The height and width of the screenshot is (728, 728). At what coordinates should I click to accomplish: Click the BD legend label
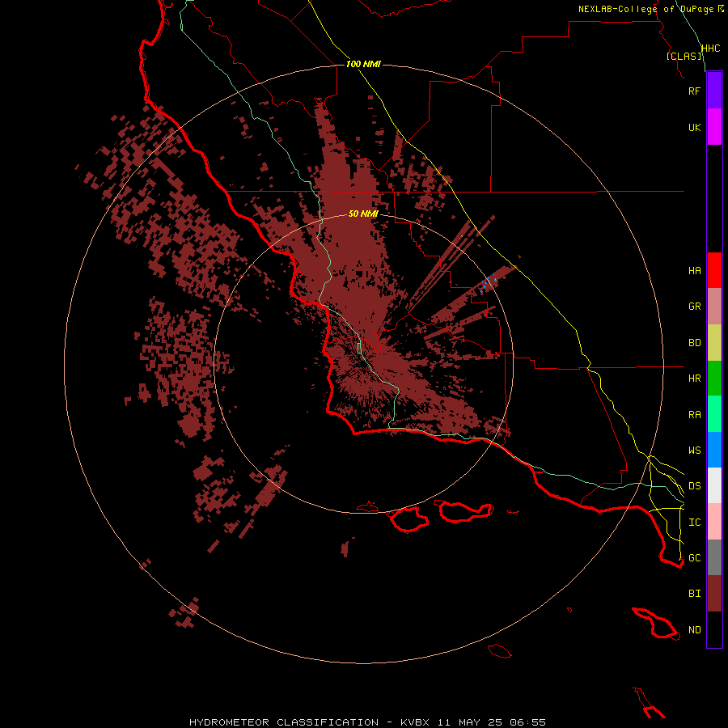click(694, 343)
